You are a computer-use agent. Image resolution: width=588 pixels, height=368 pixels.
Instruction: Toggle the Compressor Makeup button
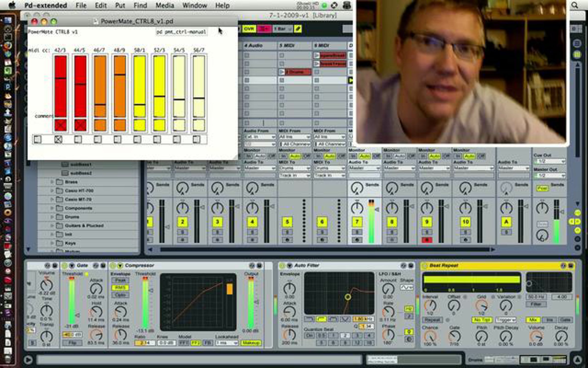point(251,343)
